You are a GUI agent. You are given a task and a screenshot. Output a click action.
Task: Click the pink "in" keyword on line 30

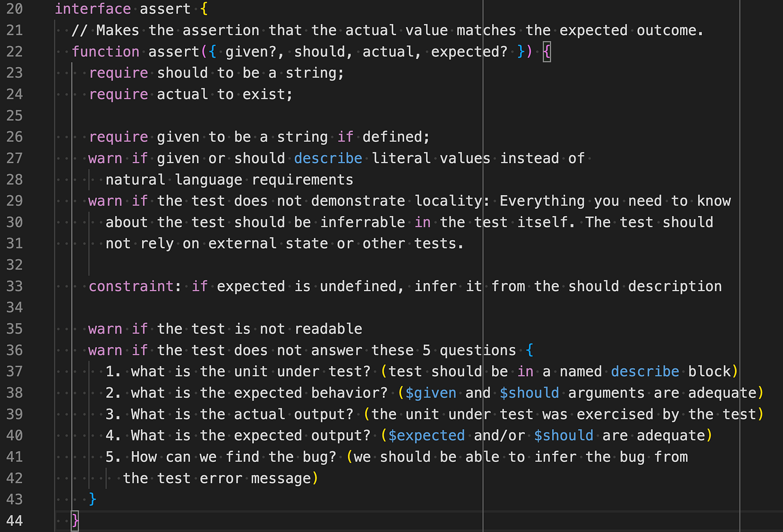click(x=423, y=222)
